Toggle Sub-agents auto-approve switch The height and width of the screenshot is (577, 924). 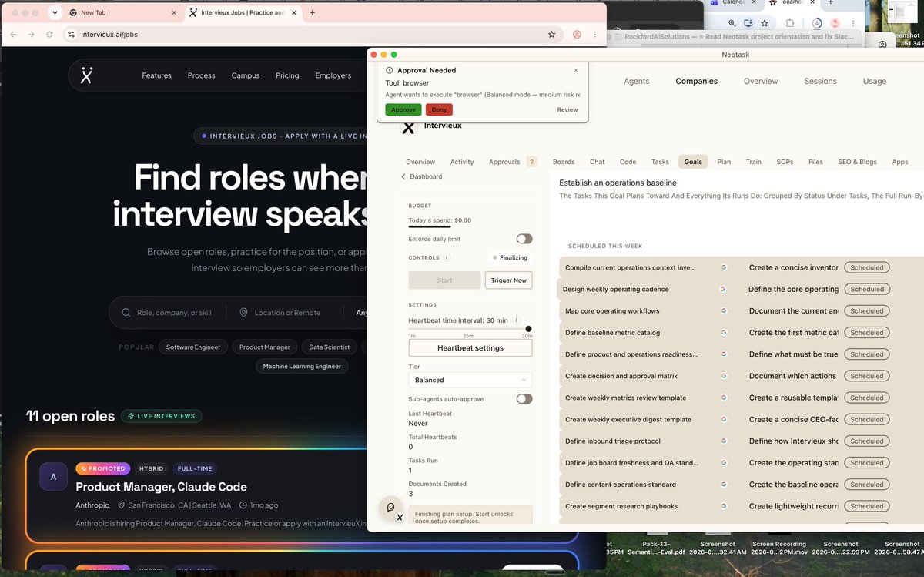click(524, 398)
